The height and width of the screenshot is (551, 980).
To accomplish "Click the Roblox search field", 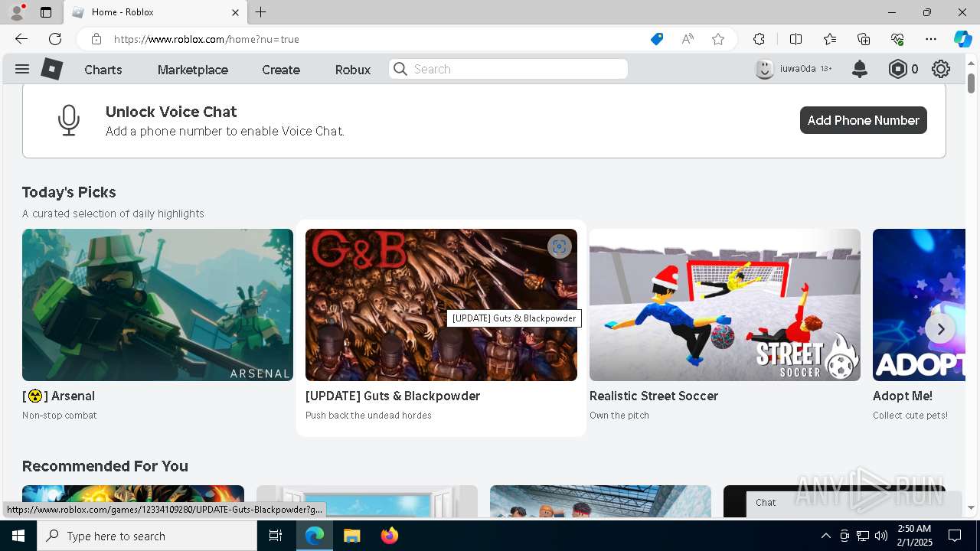I will coord(508,69).
